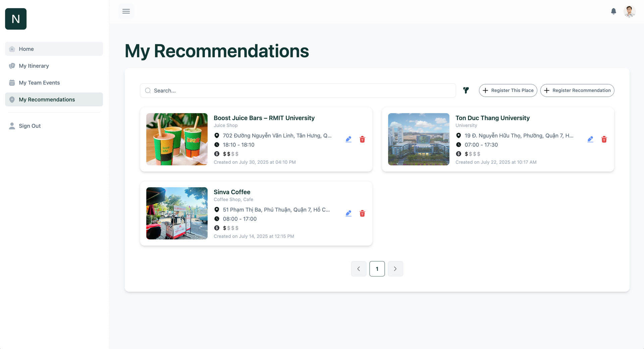
Task: Click the 07:00 - 17:30 opening hours
Action: pyautogui.click(x=481, y=145)
